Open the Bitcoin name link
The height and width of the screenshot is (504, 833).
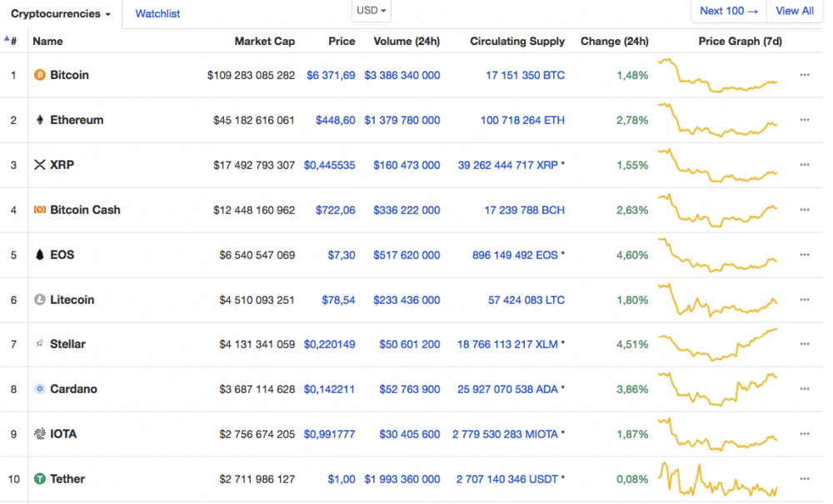(x=70, y=75)
